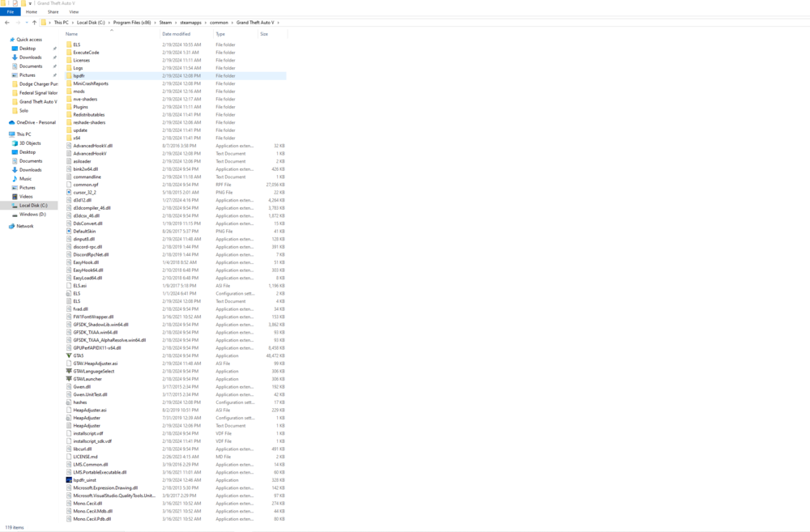Click steamapps breadcrumb in address bar
The height and width of the screenshot is (532, 810).
pyautogui.click(x=190, y=23)
